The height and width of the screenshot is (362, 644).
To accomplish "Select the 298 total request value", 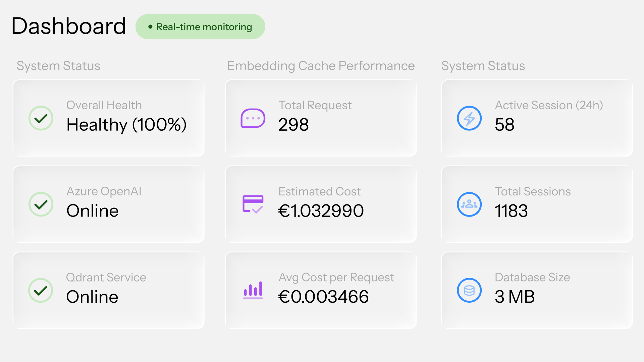I will (x=293, y=125).
